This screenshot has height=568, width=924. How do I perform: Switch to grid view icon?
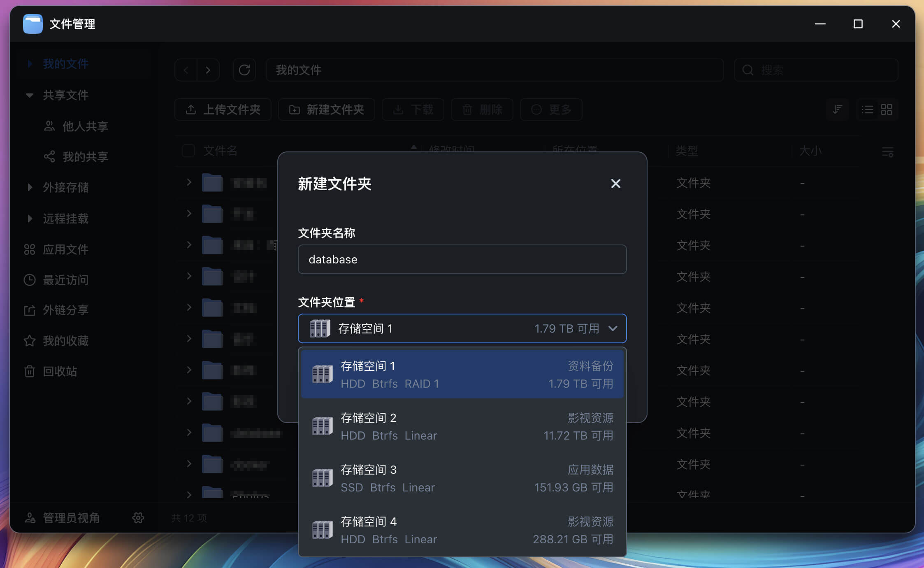887,109
